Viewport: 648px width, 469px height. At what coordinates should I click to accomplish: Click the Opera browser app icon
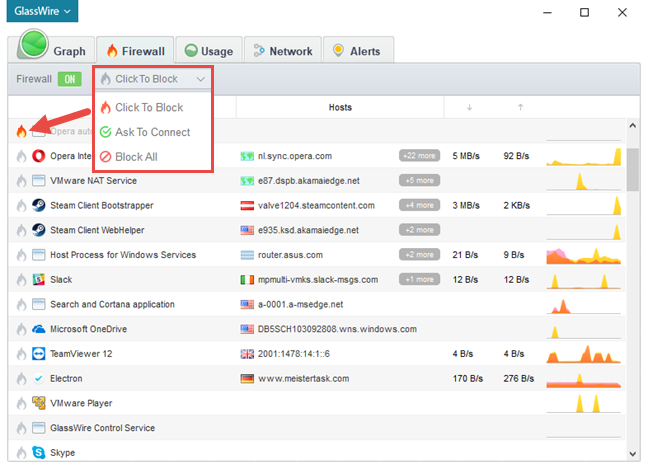39,156
